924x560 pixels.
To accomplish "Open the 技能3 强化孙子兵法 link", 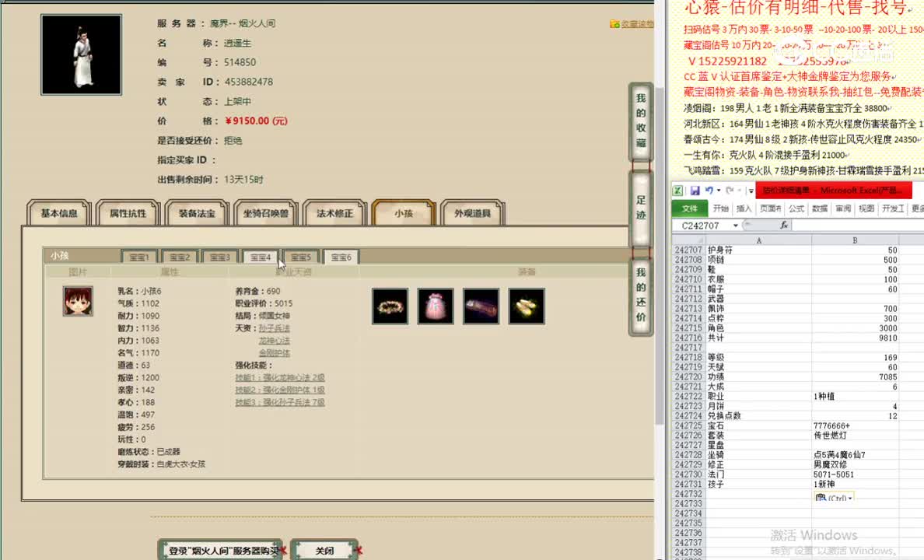I will tap(280, 402).
